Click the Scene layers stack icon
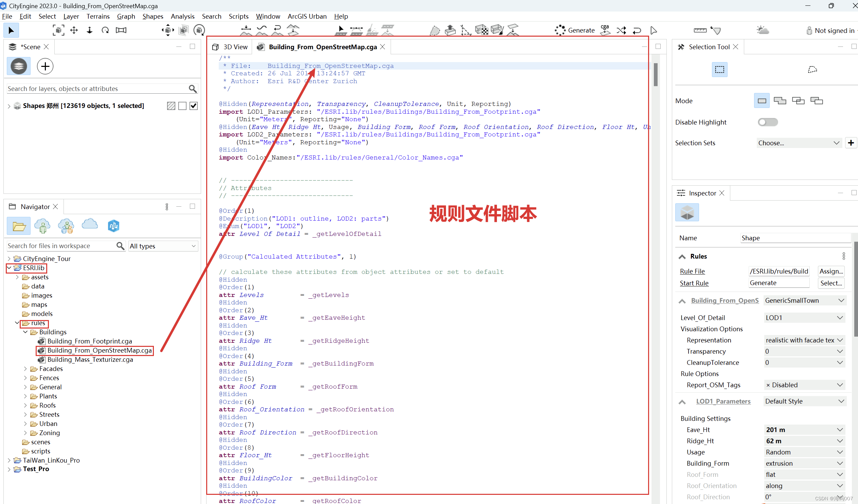Viewport: 858px width, 504px height. pos(19,66)
